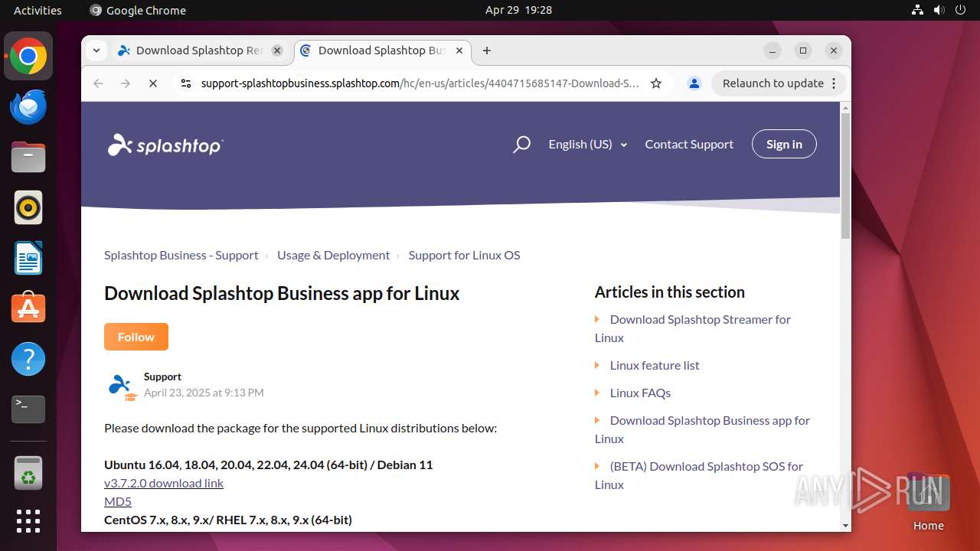This screenshot has width=980, height=551.
Task: Open the Linux feature list article
Action: click(655, 365)
